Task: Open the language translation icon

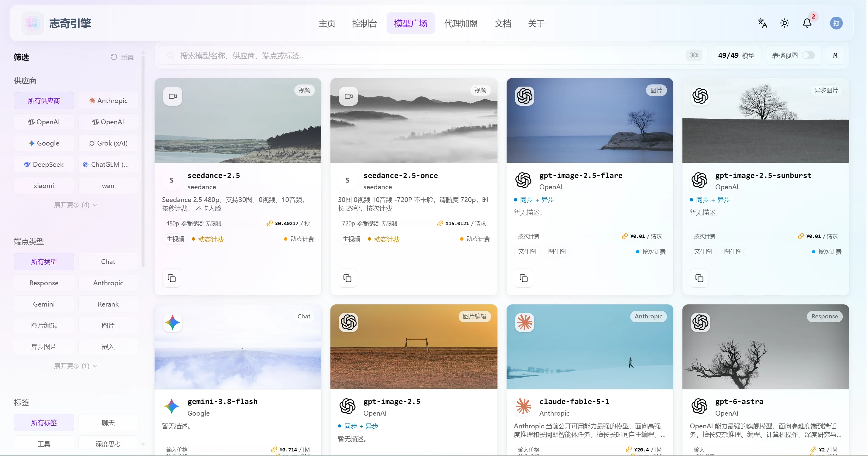Action: click(x=762, y=23)
